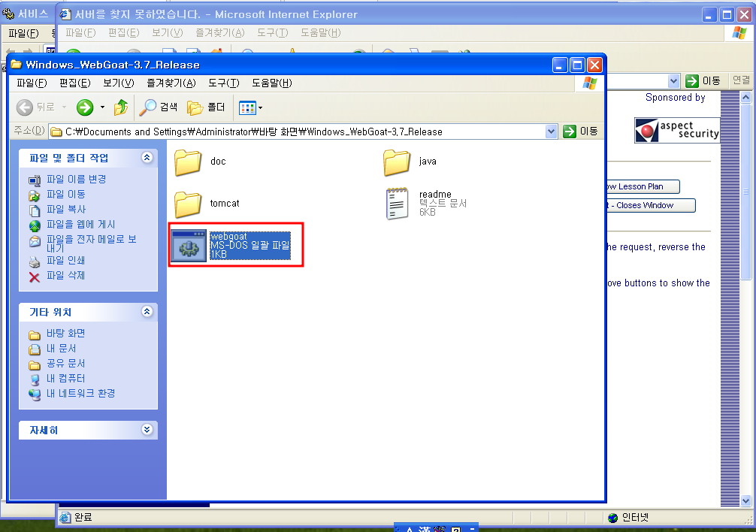Click the scroll up arrow in Internet Explorer

point(746,98)
